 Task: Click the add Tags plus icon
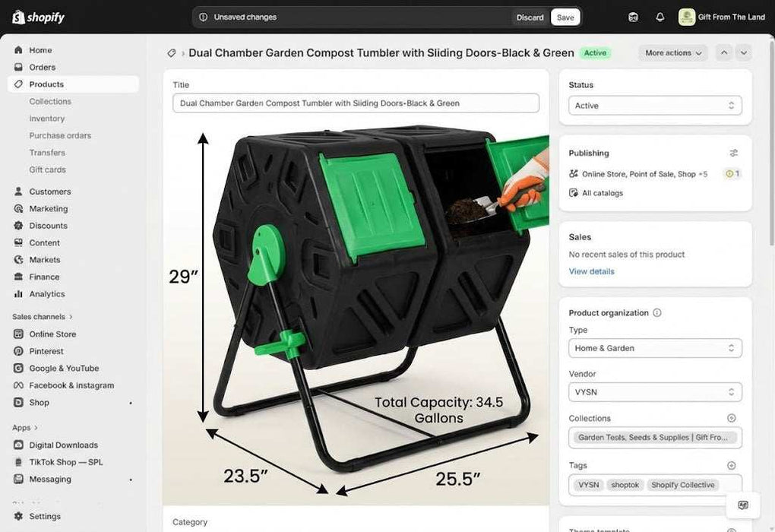[x=732, y=465]
